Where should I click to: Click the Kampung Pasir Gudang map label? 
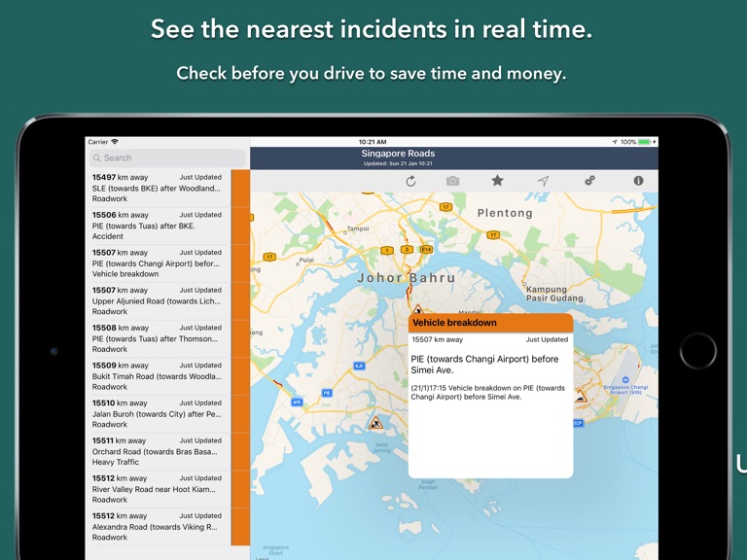click(554, 294)
